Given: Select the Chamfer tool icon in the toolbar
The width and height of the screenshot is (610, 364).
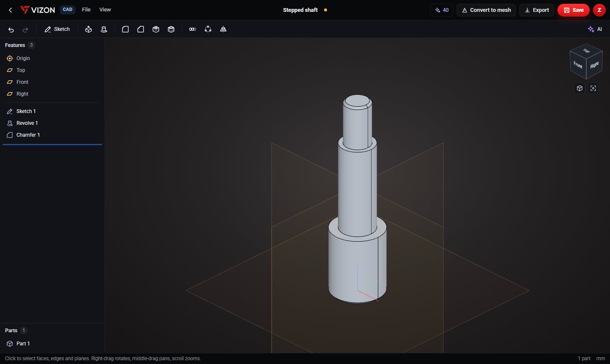Looking at the screenshot, I should coord(141,29).
